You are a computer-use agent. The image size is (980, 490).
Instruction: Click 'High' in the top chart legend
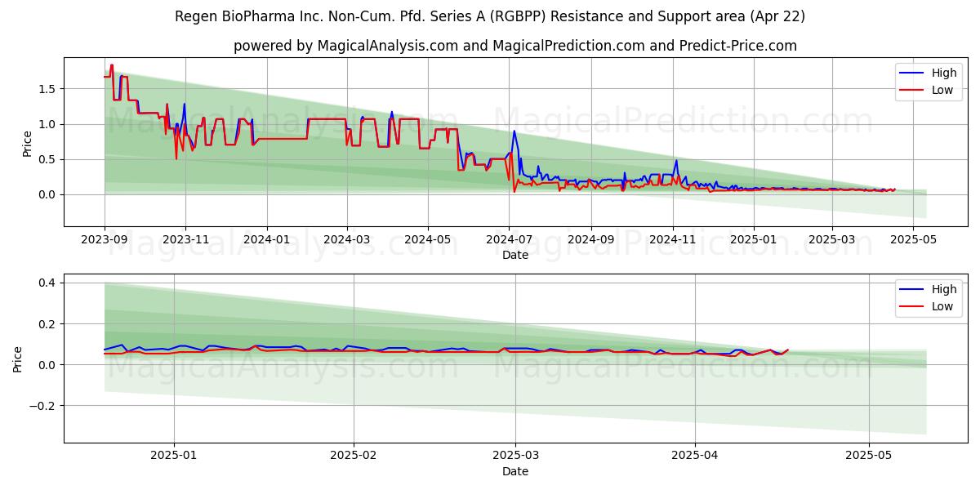(x=944, y=73)
